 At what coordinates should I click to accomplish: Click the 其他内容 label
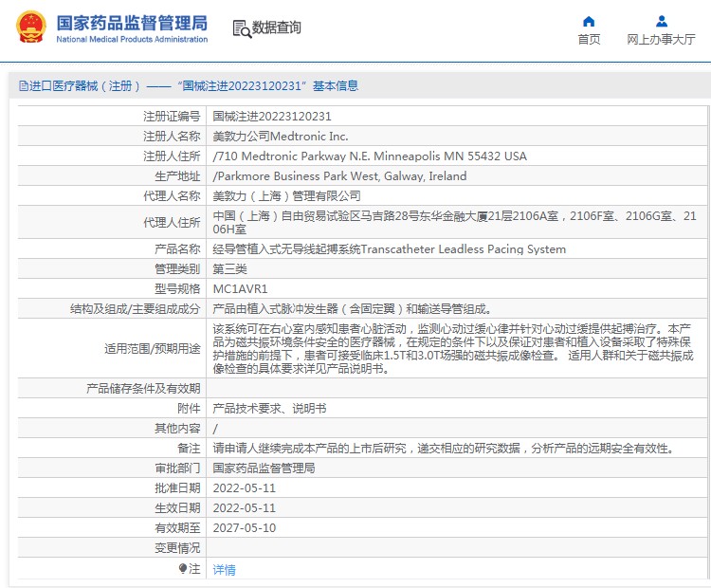[x=177, y=429]
